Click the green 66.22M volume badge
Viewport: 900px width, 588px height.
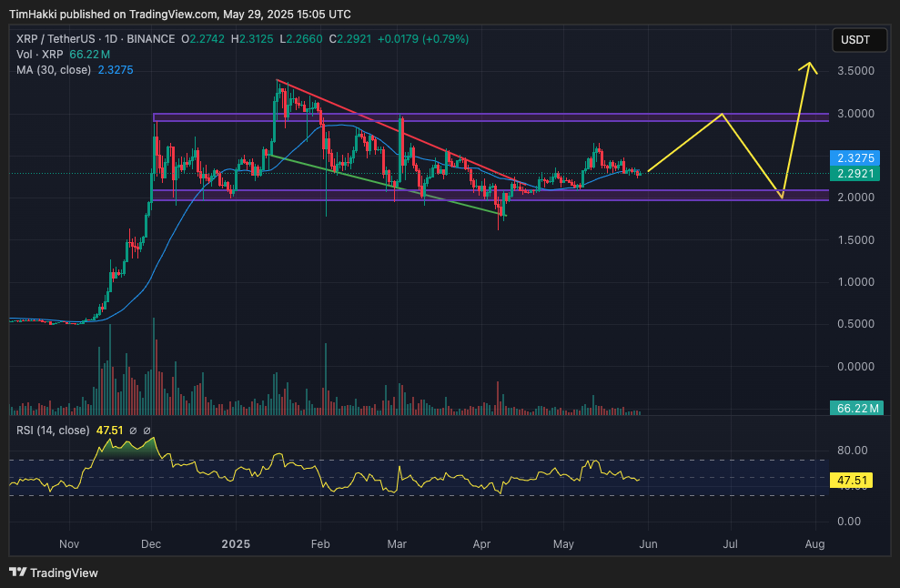tap(855, 410)
